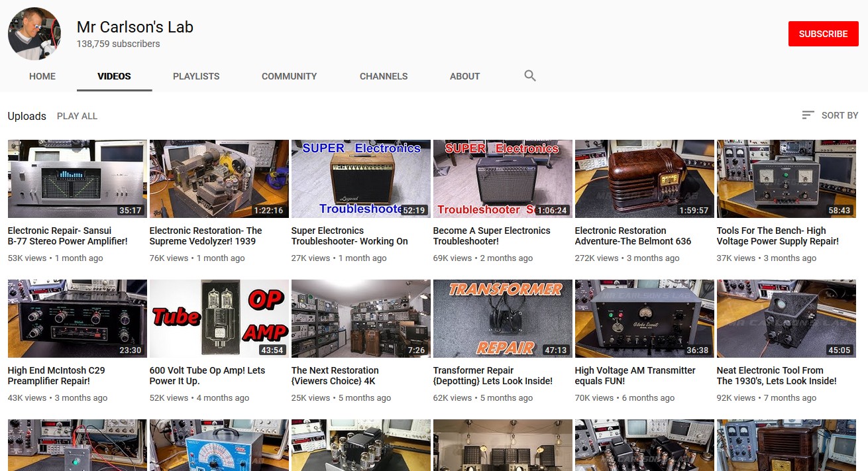Click the title '600 Volt Tube Op Amp! Lets Power It Up.'
The image size is (868, 471).
coord(207,376)
